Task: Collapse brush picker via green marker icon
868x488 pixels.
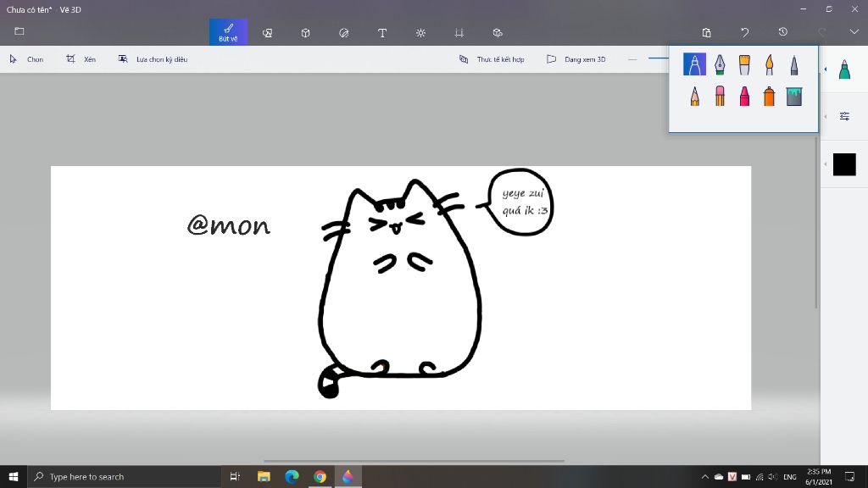Action: tap(844, 69)
